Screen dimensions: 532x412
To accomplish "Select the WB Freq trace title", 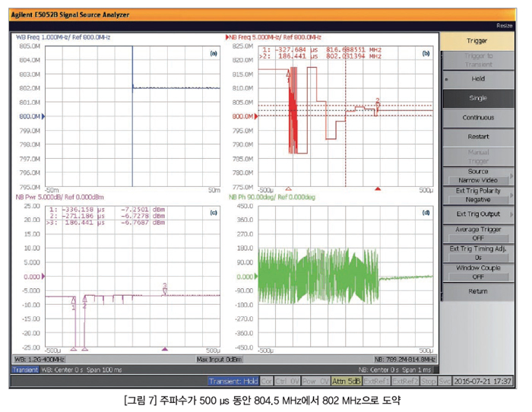I will [63, 37].
